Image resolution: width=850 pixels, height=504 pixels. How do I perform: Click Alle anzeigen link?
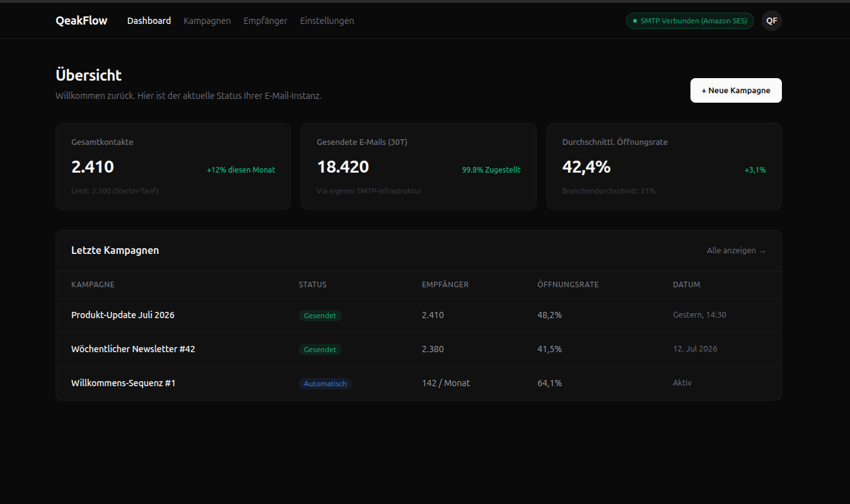click(x=736, y=251)
